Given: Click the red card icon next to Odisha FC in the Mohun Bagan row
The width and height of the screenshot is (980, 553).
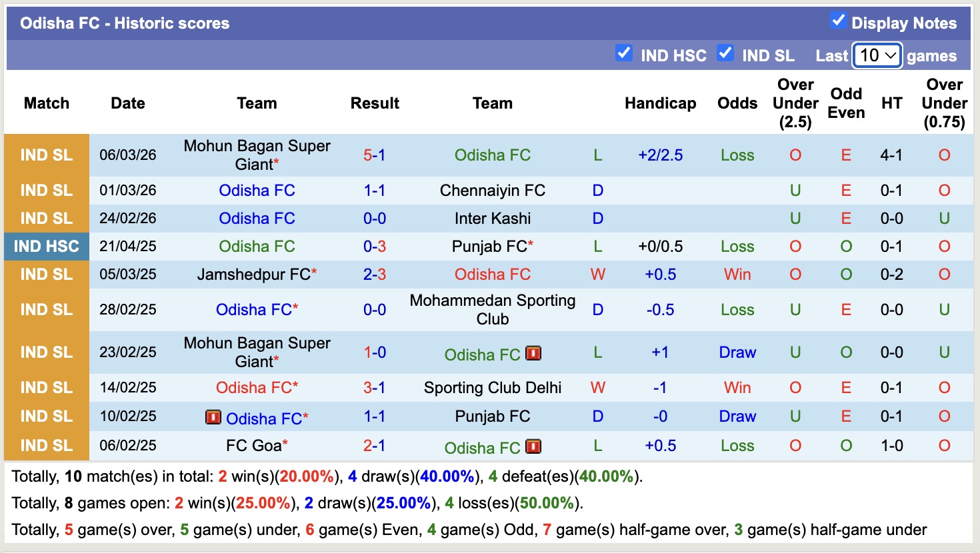Looking at the screenshot, I should click(533, 354).
